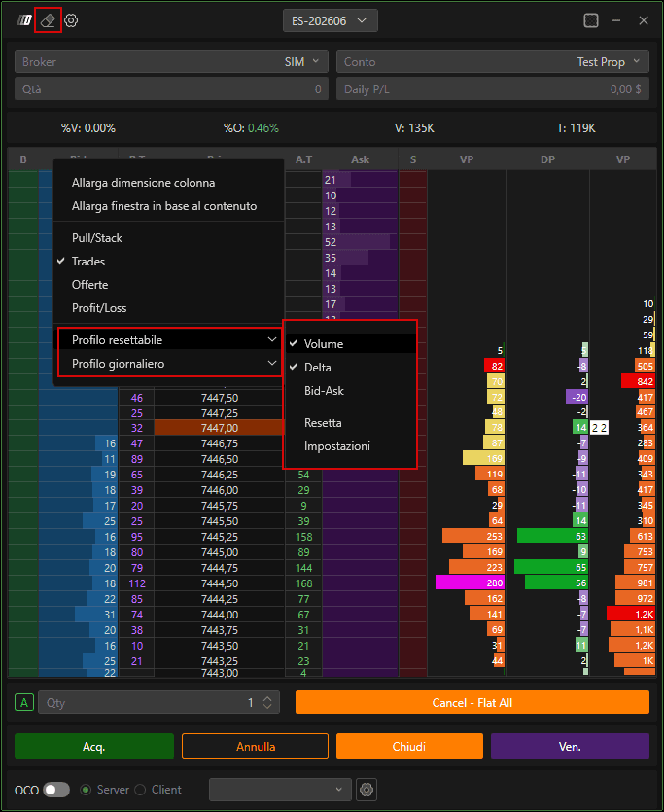Toggle the OCO switch
This screenshot has width=664, height=812.
57,790
